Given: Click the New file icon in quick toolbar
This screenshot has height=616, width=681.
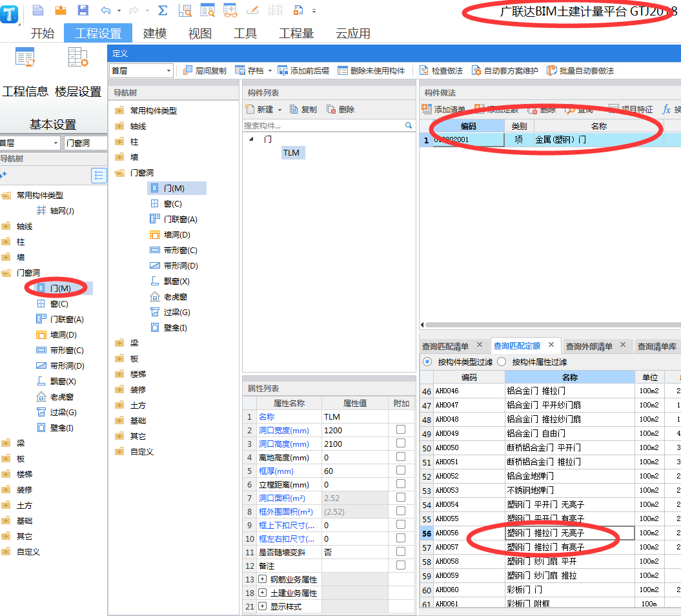Looking at the screenshot, I should (x=38, y=10).
